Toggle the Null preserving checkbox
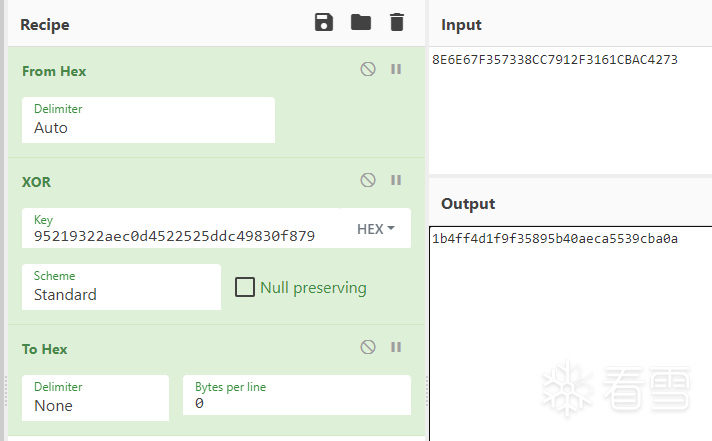Viewport: 712px width, 441px height. (x=245, y=287)
